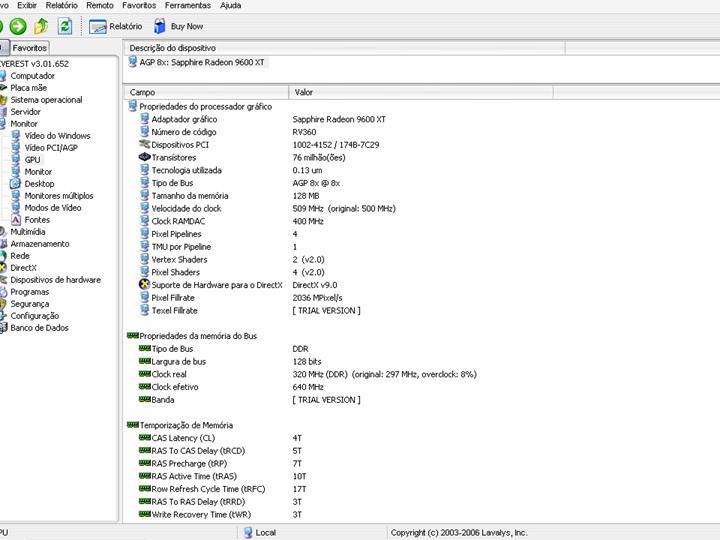Viewport: 720px width, 540px height.
Task: Click the GPU tree item icon
Action: click(x=16, y=159)
